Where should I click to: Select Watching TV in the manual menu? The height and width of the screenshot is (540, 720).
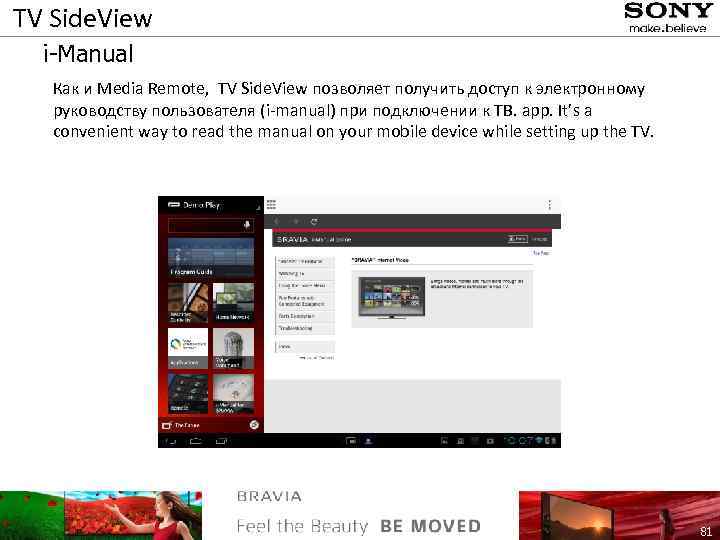click(305, 274)
